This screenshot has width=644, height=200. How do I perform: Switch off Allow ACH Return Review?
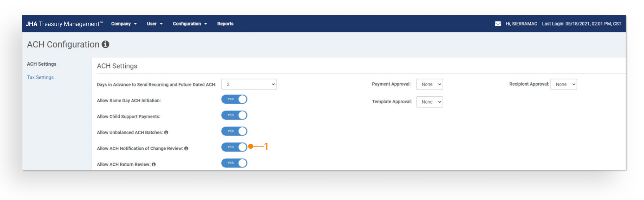[x=234, y=163]
